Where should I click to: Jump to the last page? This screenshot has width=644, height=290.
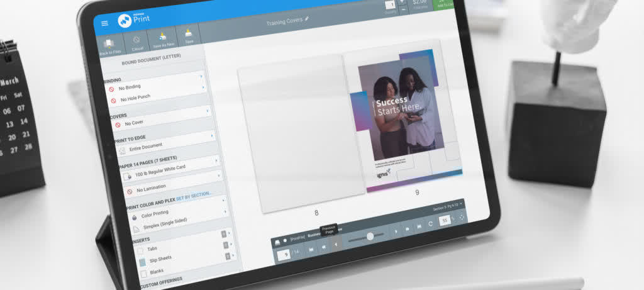click(x=419, y=226)
